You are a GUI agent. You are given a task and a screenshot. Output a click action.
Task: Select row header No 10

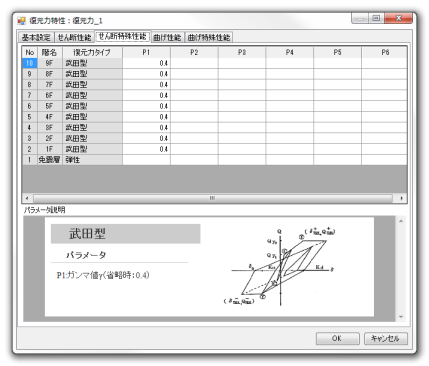point(30,63)
